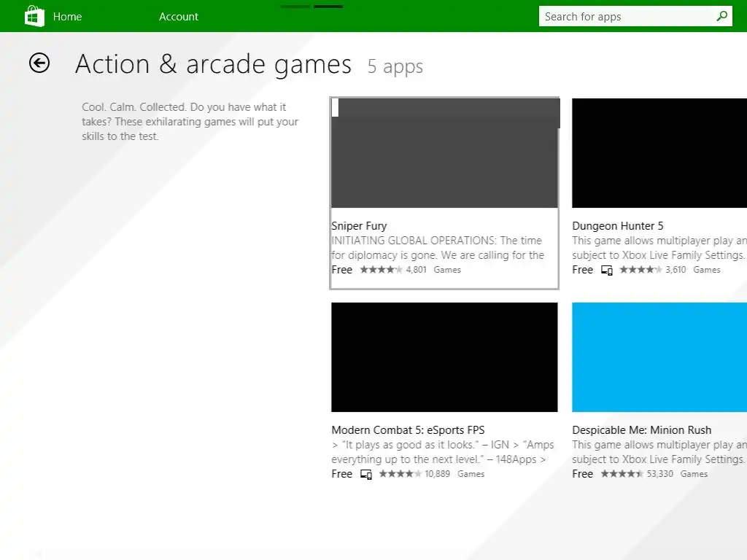Open the Account menu item
This screenshot has width=747, height=560.
[178, 17]
